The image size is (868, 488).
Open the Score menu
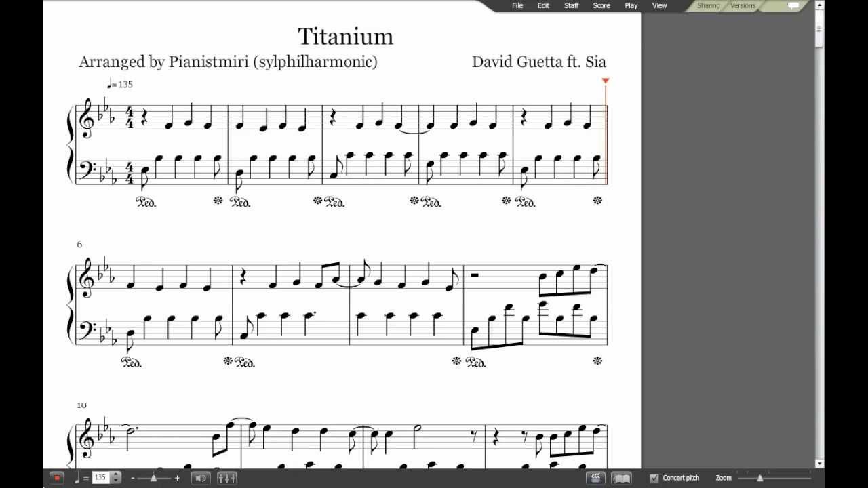pyautogui.click(x=601, y=5)
